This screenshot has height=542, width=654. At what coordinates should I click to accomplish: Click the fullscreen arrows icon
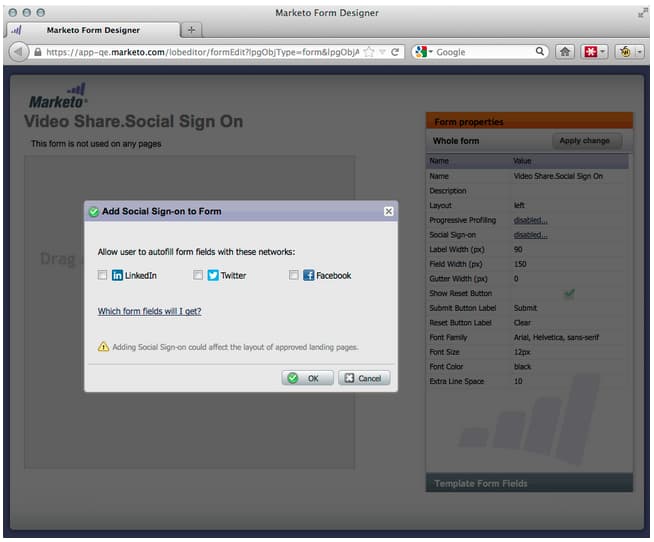click(642, 13)
